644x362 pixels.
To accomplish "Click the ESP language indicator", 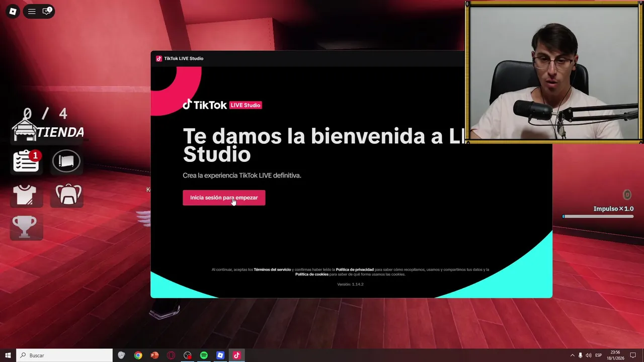I will [599, 355].
